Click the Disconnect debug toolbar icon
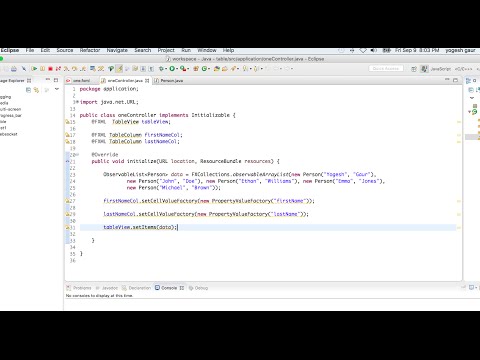The height and width of the screenshot is (360, 480). [58, 69]
